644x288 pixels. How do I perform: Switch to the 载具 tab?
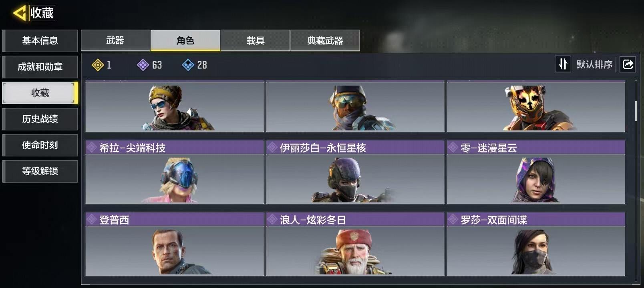[255, 40]
